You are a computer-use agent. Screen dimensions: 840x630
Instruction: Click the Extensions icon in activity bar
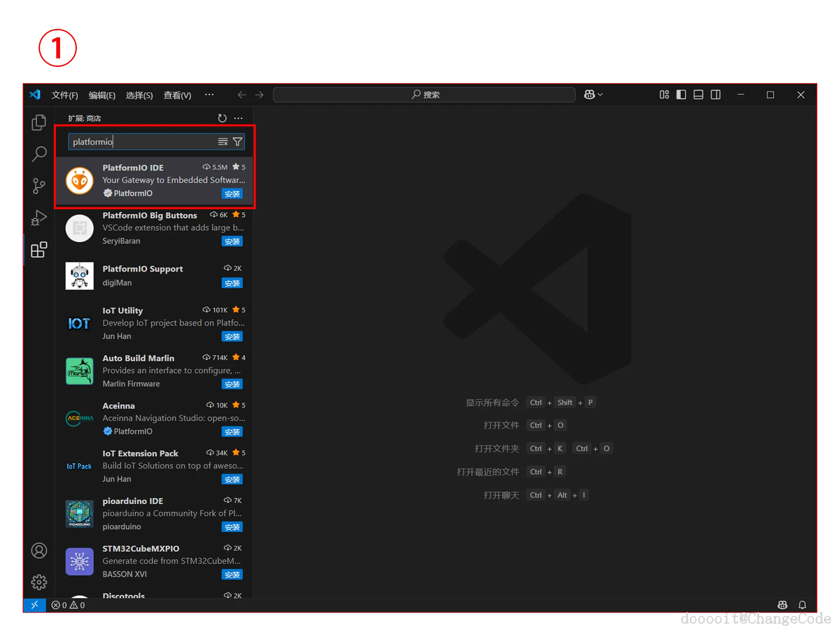tap(39, 249)
